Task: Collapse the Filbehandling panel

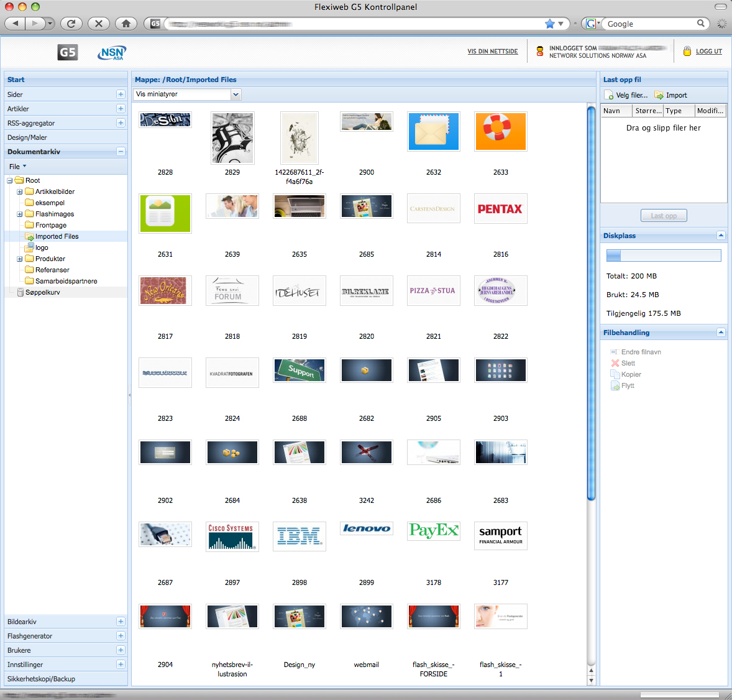Action: [x=721, y=332]
